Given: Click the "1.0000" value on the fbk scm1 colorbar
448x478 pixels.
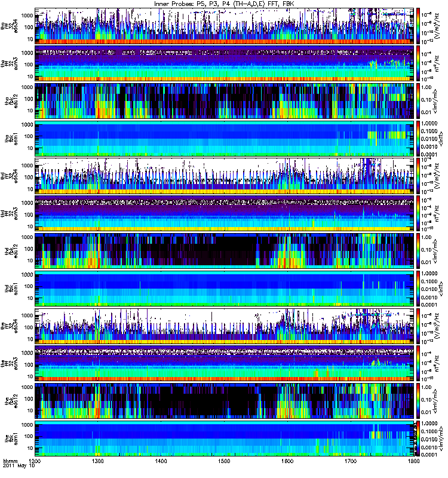Looking at the screenshot, I should click(x=429, y=424).
